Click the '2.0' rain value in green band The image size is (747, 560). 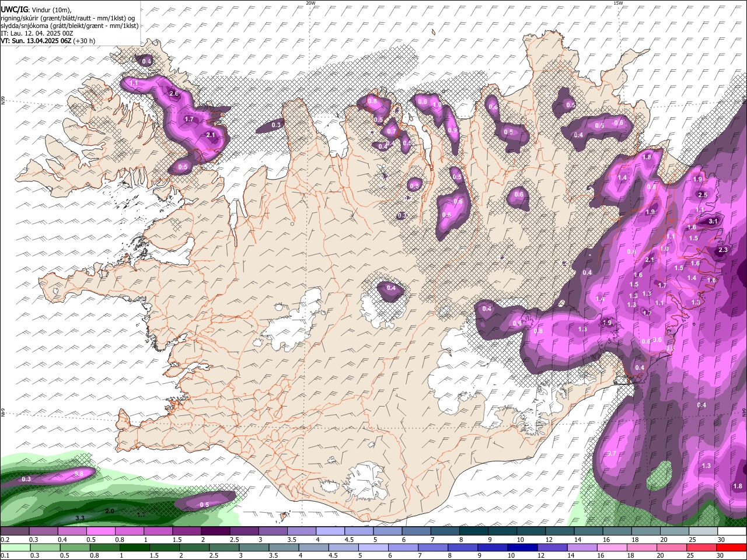[x=110, y=511]
